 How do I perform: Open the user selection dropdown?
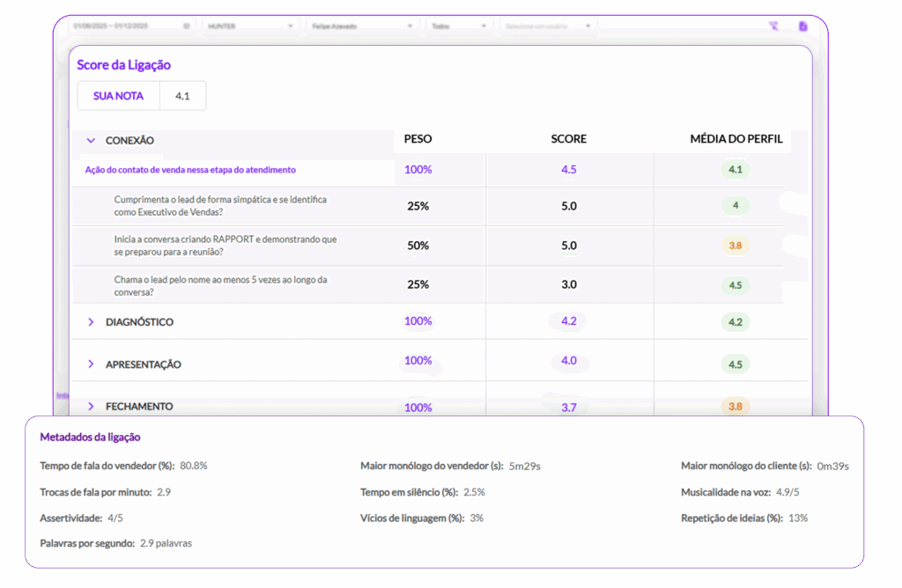pos(548,26)
